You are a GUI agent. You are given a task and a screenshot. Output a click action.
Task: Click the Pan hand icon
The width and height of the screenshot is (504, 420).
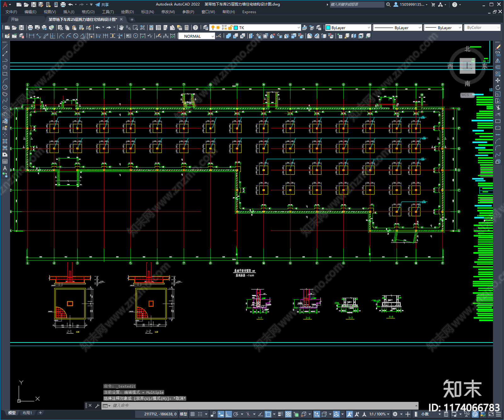121,28
